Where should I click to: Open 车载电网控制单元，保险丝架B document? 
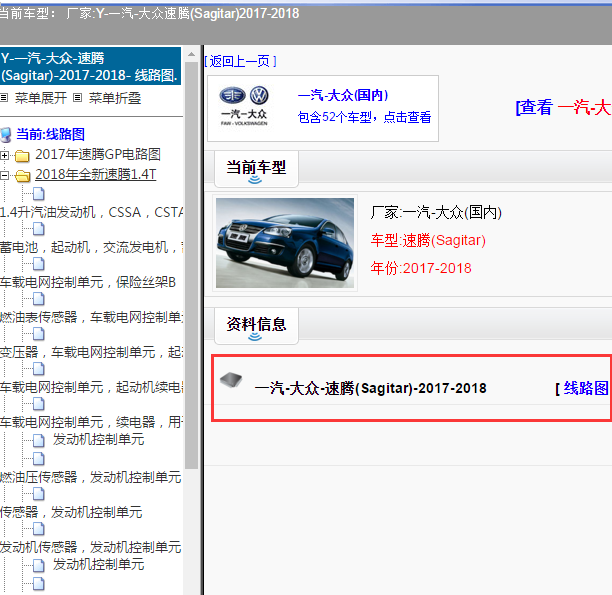pyautogui.click(x=88, y=282)
